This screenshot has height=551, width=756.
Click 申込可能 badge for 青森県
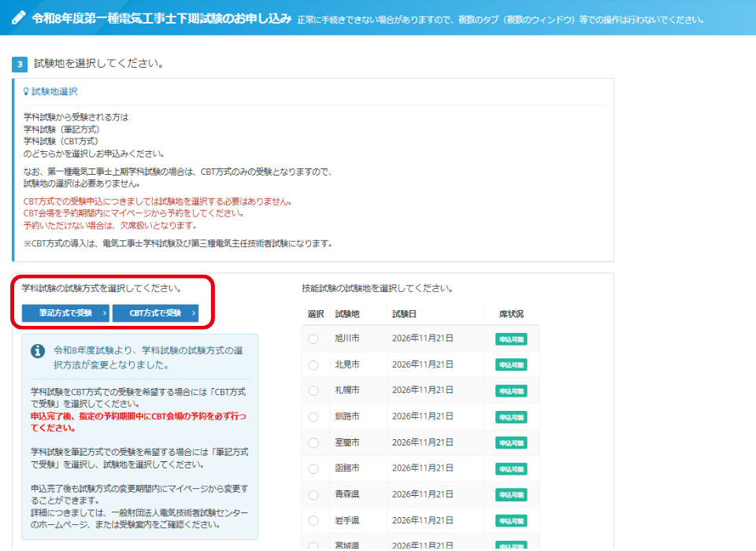click(511, 494)
